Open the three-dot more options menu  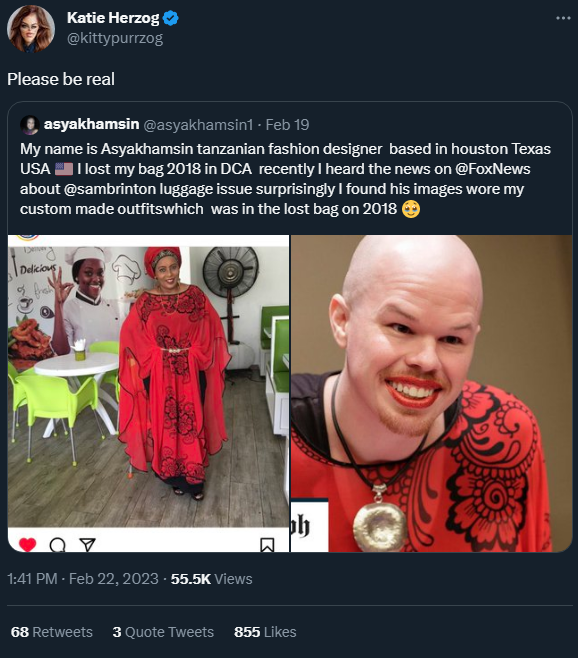click(x=563, y=18)
